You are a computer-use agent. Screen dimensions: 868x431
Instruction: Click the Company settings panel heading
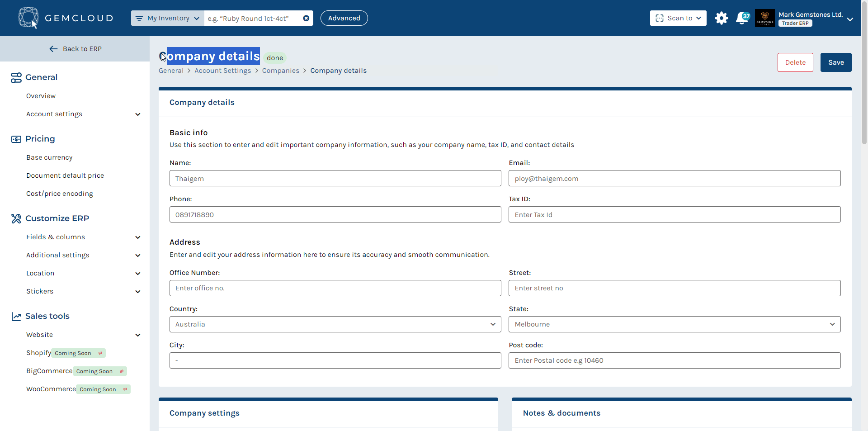(204, 413)
